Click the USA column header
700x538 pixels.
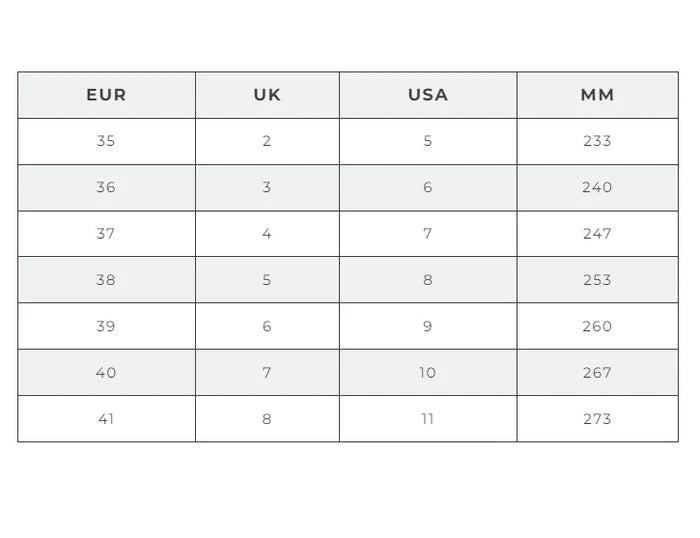click(428, 95)
